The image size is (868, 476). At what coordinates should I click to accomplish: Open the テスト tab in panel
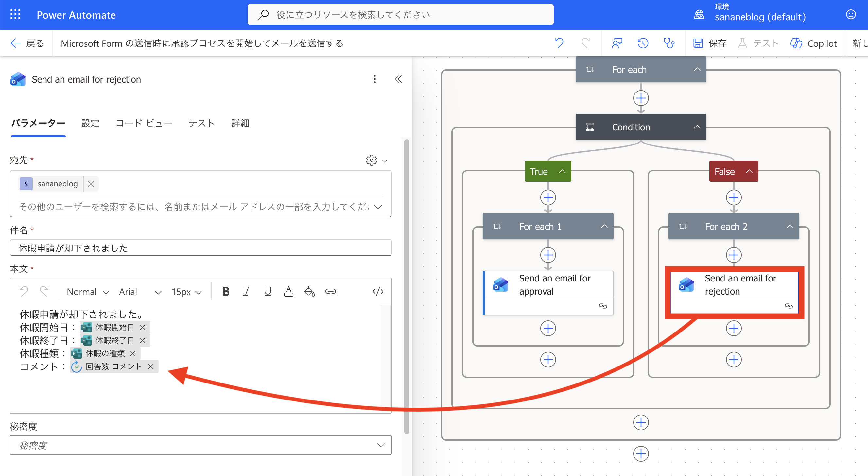201,123
